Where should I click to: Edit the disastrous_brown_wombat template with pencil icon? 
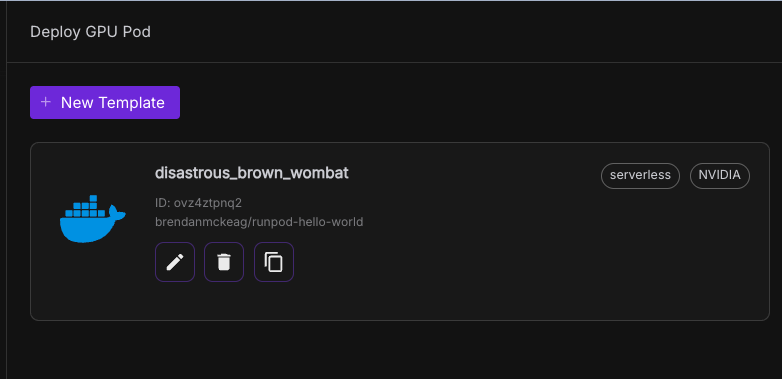point(175,262)
